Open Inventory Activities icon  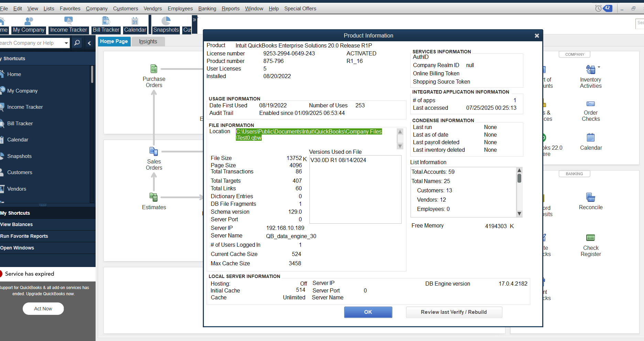click(590, 70)
